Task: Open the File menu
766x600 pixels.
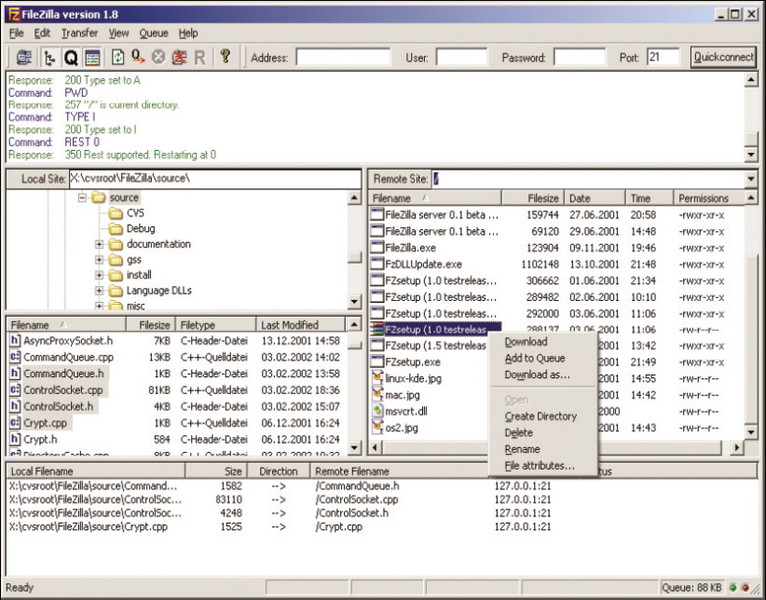Action: pyautogui.click(x=16, y=33)
